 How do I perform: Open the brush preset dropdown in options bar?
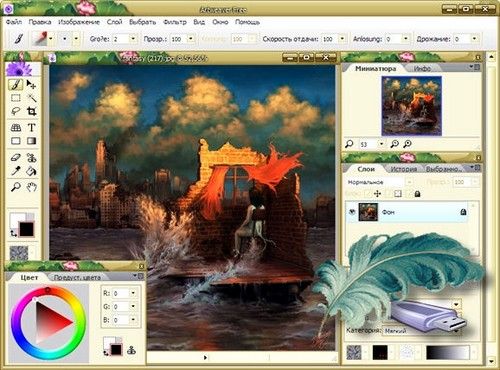(51, 39)
